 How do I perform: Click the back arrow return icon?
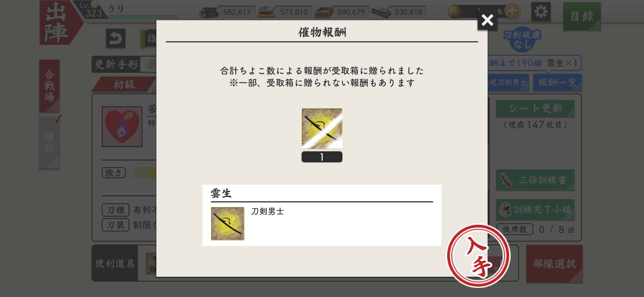tap(116, 38)
